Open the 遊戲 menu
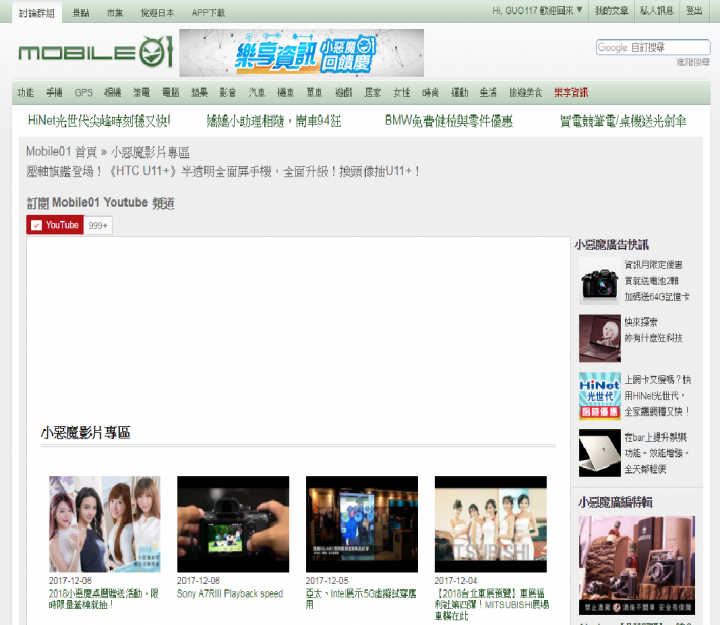This screenshot has width=720, height=625. 343,93
